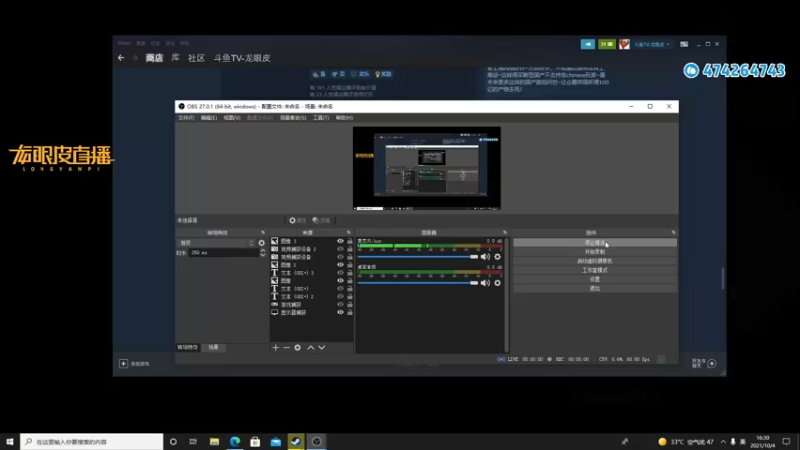Image resolution: width=800 pixels, height=450 pixels.
Task: Move source down with arrow icon
Action: tap(321, 347)
